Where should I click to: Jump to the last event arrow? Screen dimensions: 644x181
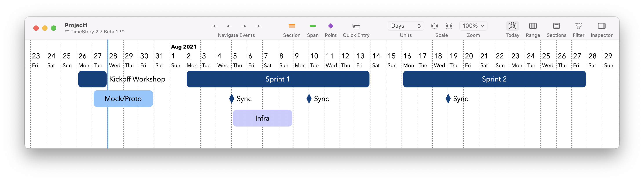[x=258, y=26]
